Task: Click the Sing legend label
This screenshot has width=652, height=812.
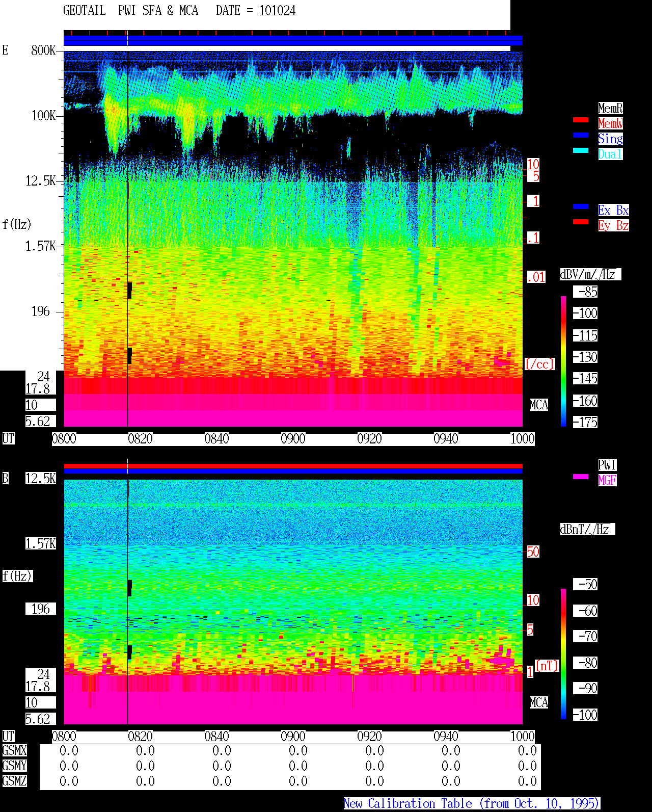Action: 610,139
